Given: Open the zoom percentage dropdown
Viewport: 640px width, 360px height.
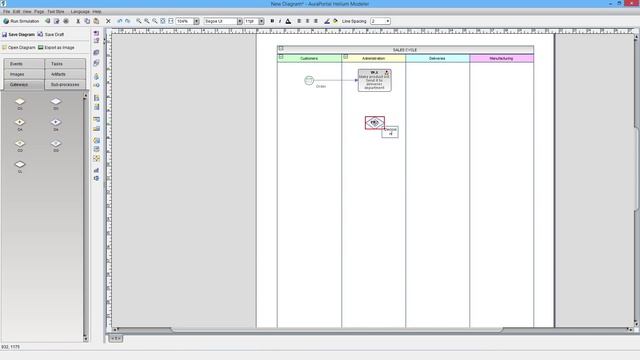Looking at the screenshot, I should point(196,21).
